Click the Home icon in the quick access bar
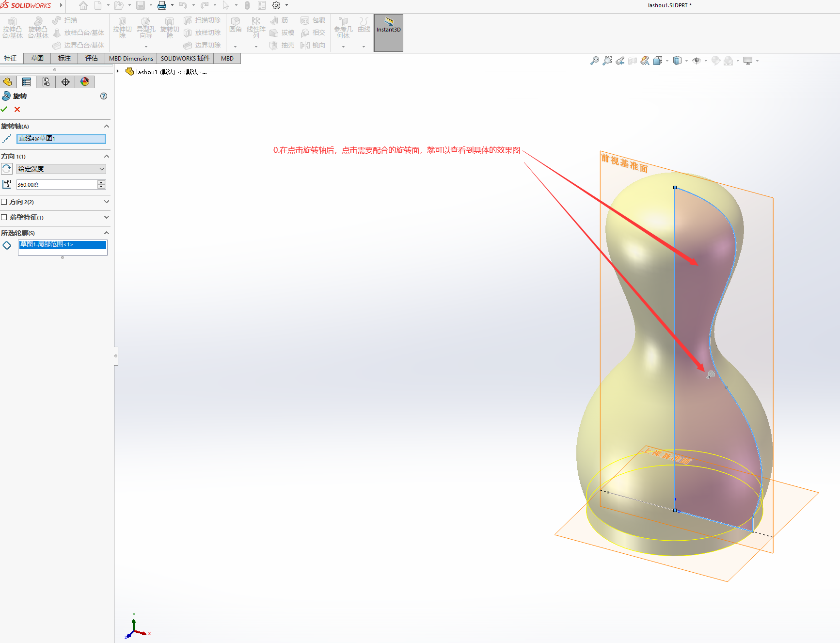 83,5
